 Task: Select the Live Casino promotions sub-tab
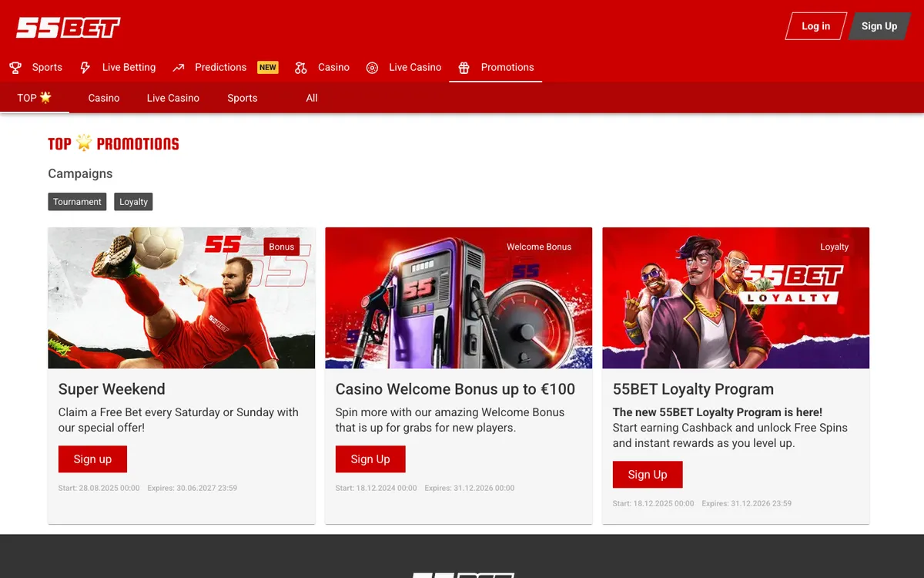[173, 98]
